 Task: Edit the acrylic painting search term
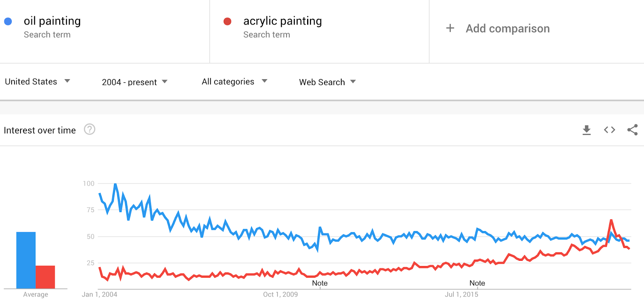click(x=283, y=21)
